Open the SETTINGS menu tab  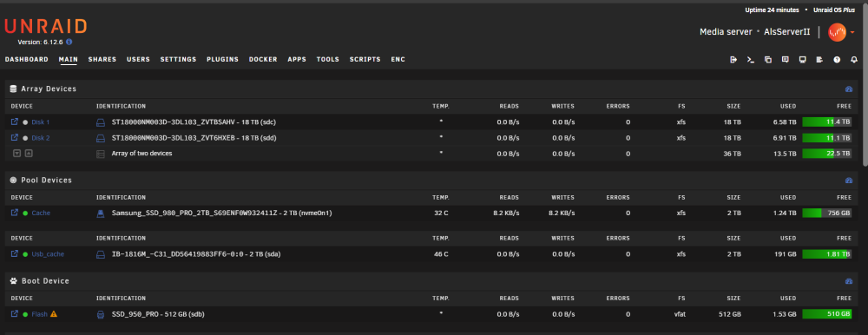(x=178, y=59)
